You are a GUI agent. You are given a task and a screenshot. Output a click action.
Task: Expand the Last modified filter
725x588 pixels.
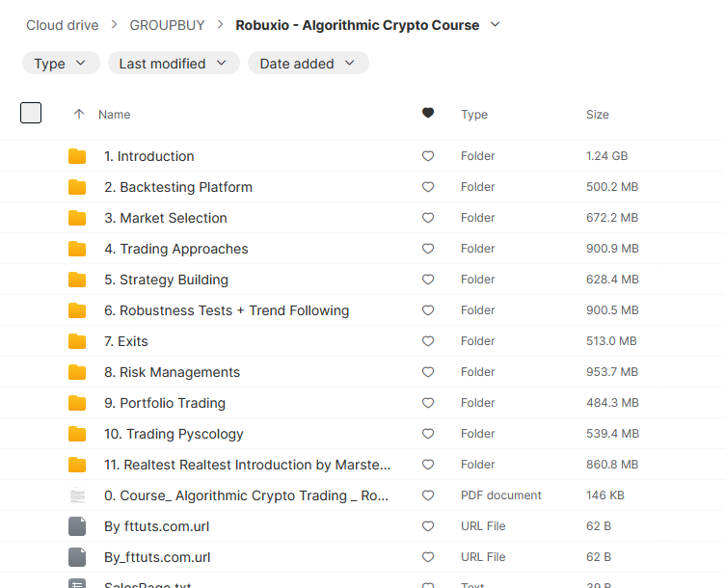click(174, 64)
